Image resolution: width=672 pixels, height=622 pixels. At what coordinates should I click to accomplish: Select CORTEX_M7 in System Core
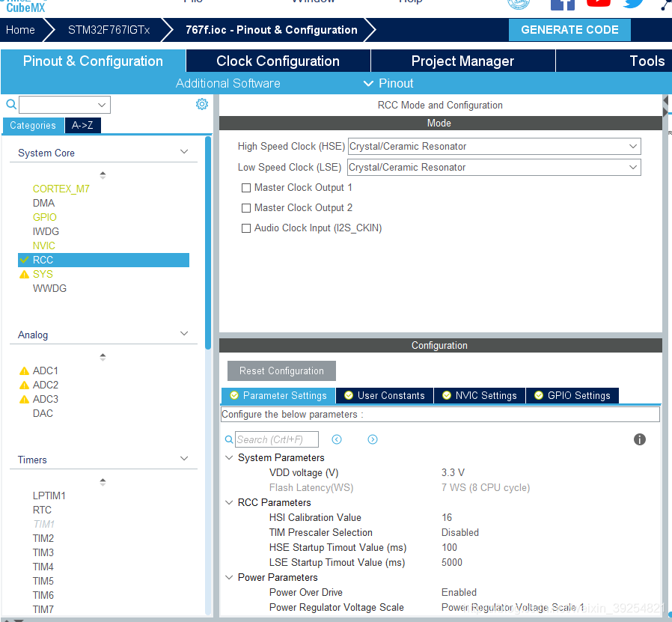click(x=61, y=189)
